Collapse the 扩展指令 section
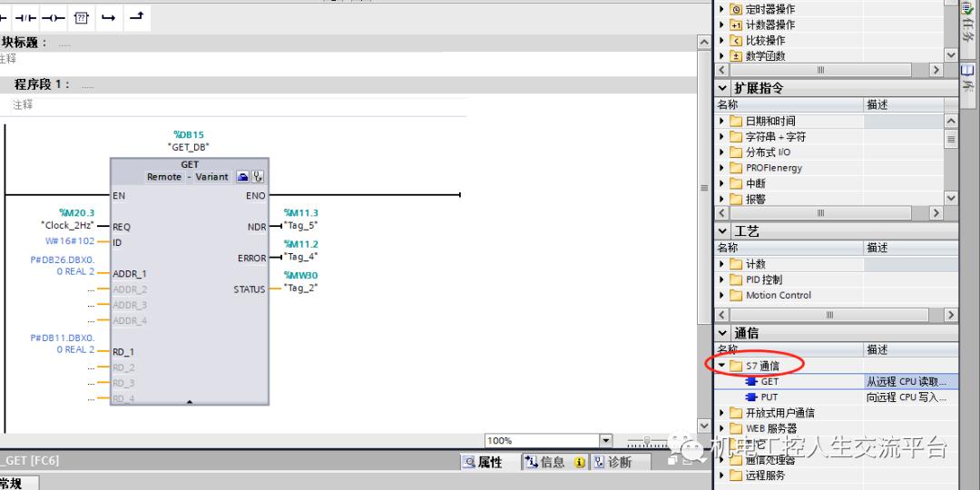This screenshot has height=490, width=980. (x=723, y=88)
